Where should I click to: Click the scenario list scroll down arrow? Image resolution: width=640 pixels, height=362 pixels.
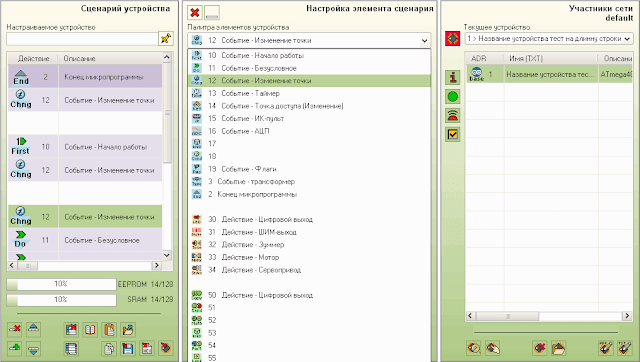tap(167, 255)
